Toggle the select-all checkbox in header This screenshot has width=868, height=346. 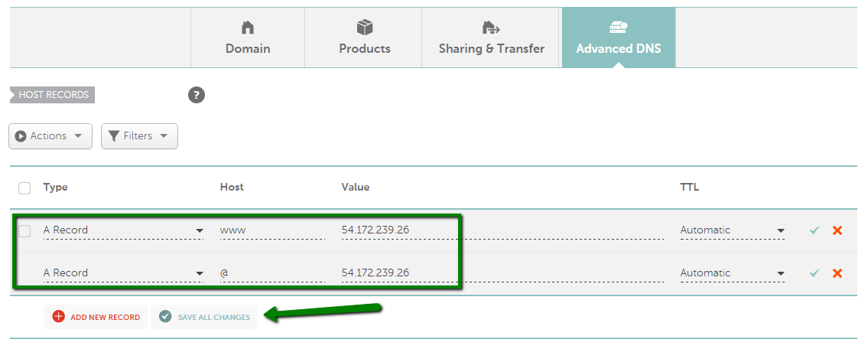click(24, 188)
